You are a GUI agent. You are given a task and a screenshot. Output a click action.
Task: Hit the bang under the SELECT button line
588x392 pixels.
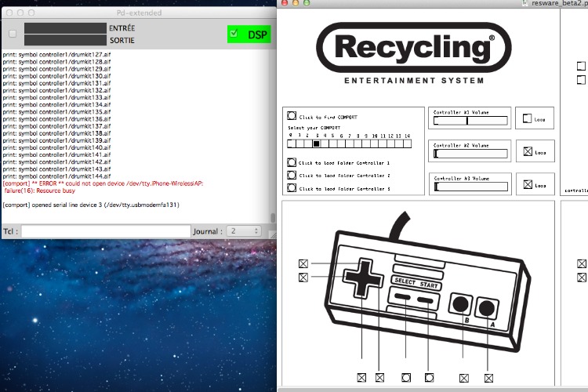[x=406, y=377]
